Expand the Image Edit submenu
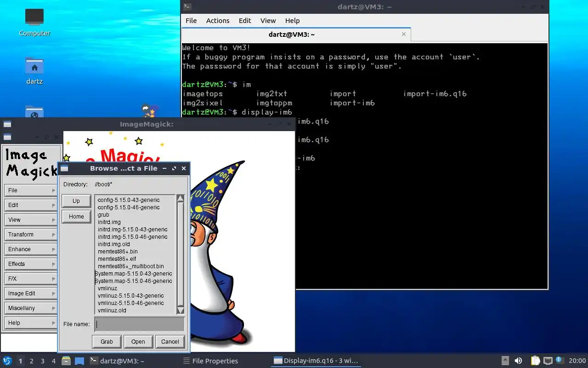The height and width of the screenshot is (368, 588). (x=30, y=293)
